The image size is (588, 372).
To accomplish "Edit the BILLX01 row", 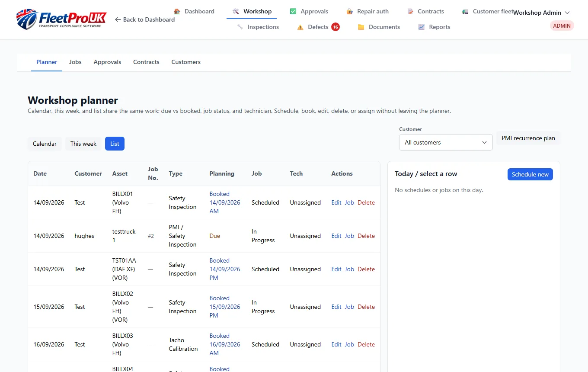I will 336,202.
